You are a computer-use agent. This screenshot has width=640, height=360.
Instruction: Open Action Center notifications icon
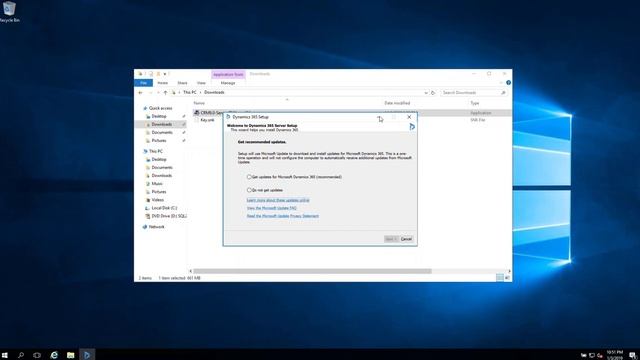pyautogui.click(x=632, y=355)
